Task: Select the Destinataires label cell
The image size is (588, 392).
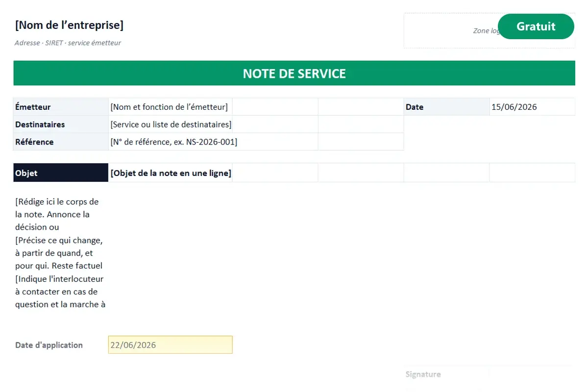Action: (61, 124)
